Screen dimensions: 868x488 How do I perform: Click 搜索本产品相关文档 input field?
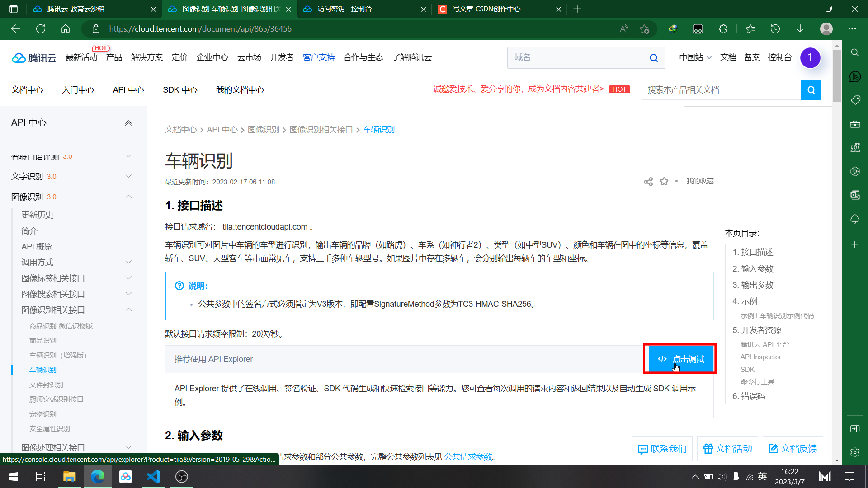(x=721, y=90)
